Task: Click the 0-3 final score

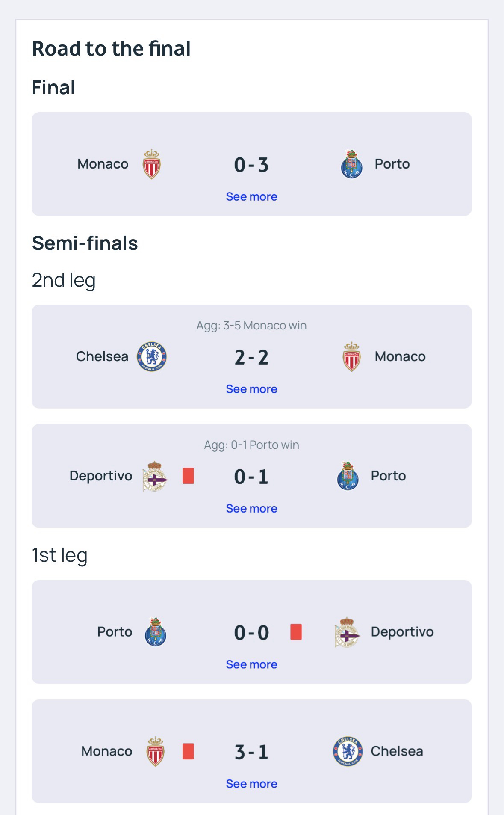Action: (251, 165)
